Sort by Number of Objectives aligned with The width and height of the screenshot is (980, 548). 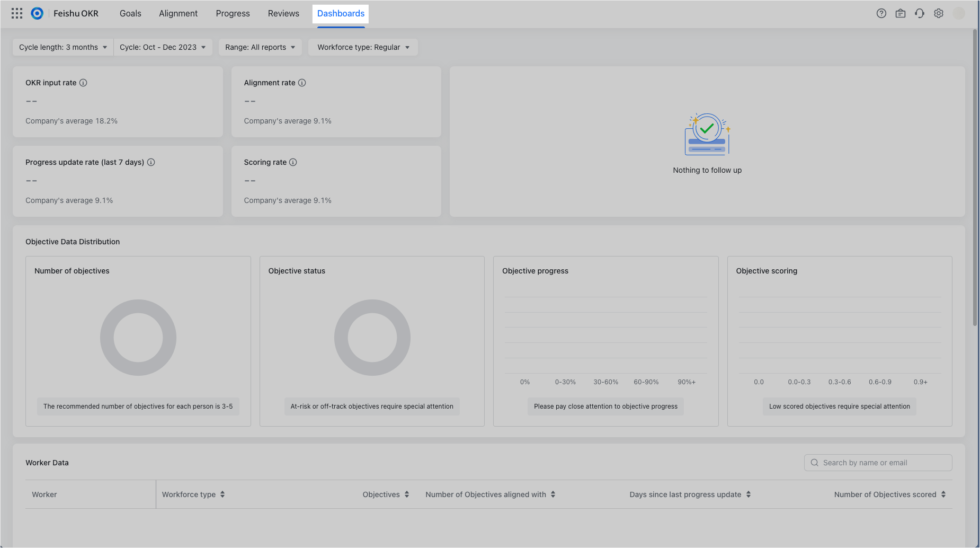point(553,494)
